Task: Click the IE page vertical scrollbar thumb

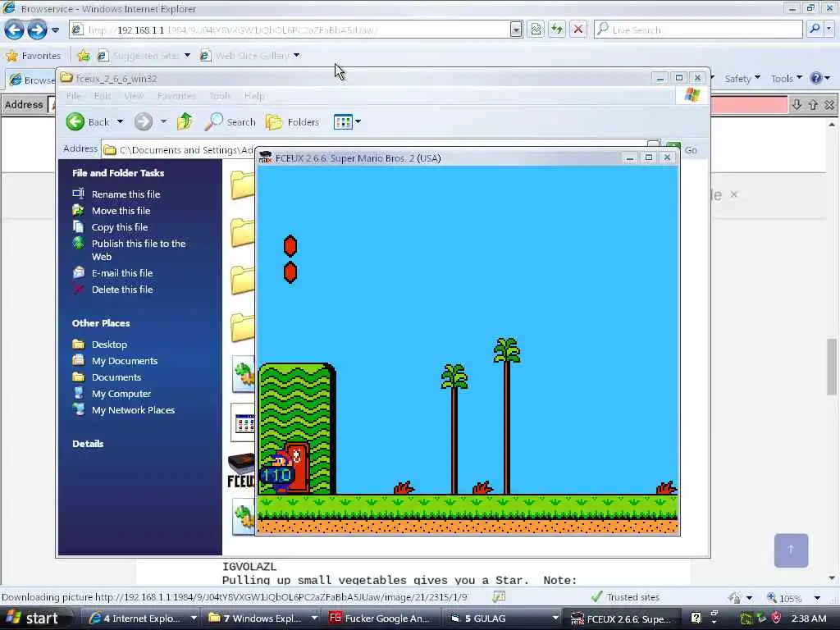Action: 832,367
